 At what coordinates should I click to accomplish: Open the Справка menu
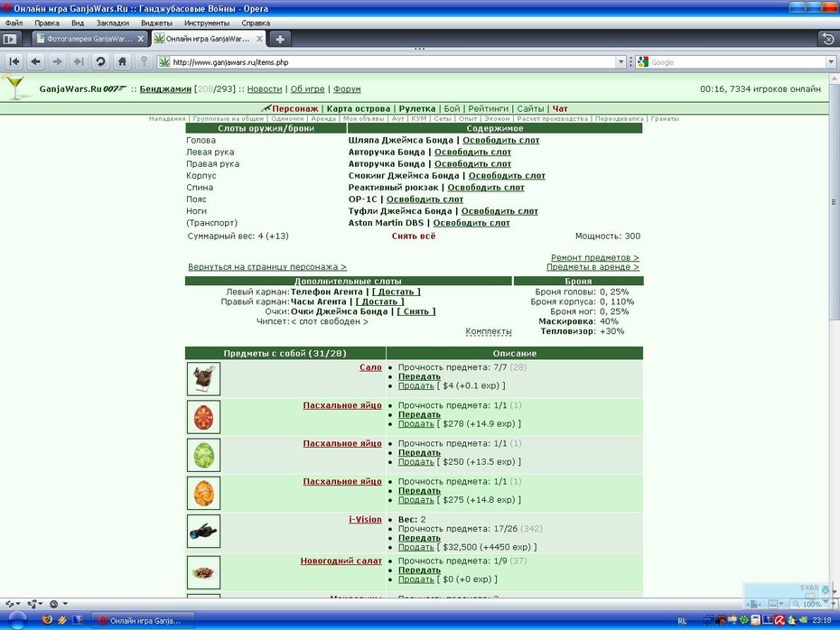[256, 23]
